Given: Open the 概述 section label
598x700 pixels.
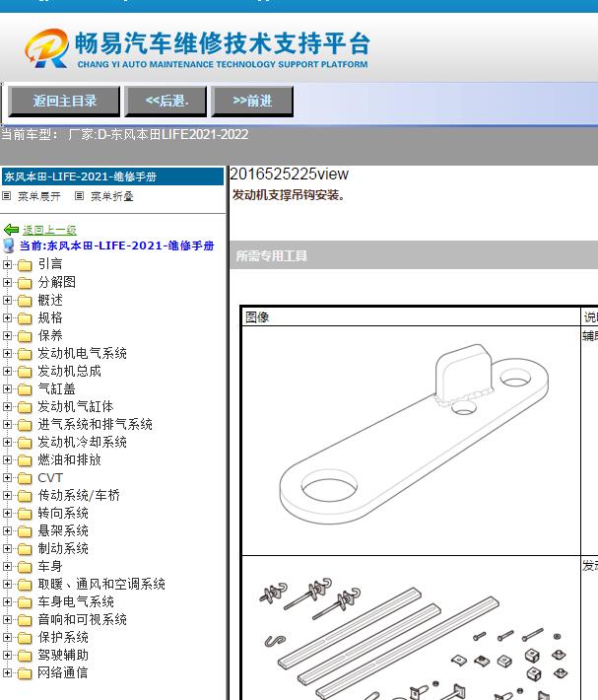Looking at the screenshot, I should 50,300.
